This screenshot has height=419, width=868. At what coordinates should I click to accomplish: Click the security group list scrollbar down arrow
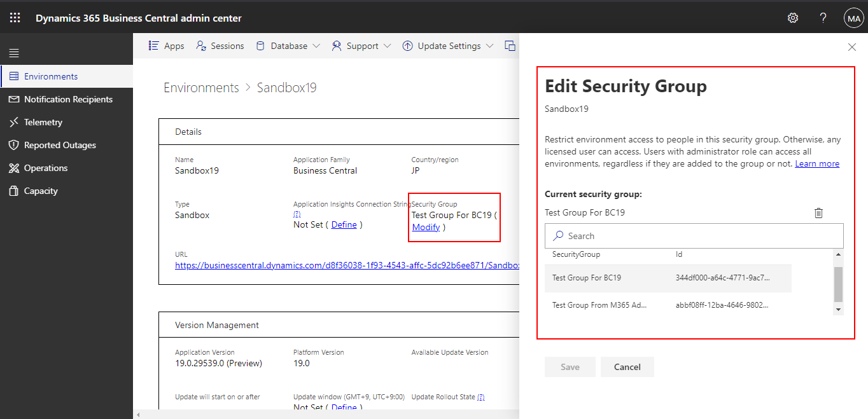[838, 309]
